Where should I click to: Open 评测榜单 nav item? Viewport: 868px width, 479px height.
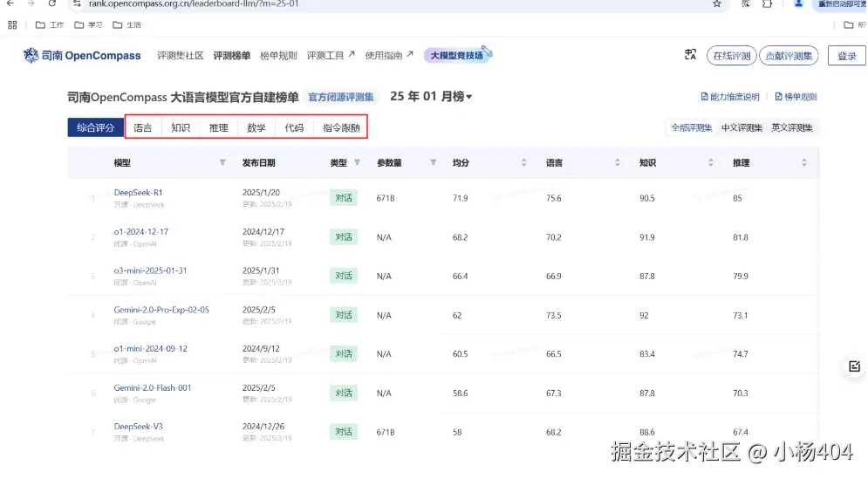pyautogui.click(x=231, y=55)
